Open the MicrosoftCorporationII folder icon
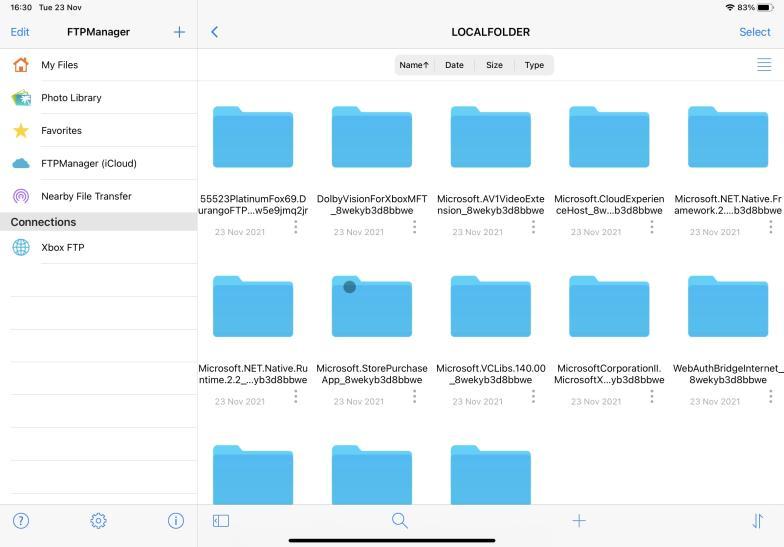The height and width of the screenshot is (547, 784). click(609, 306)
